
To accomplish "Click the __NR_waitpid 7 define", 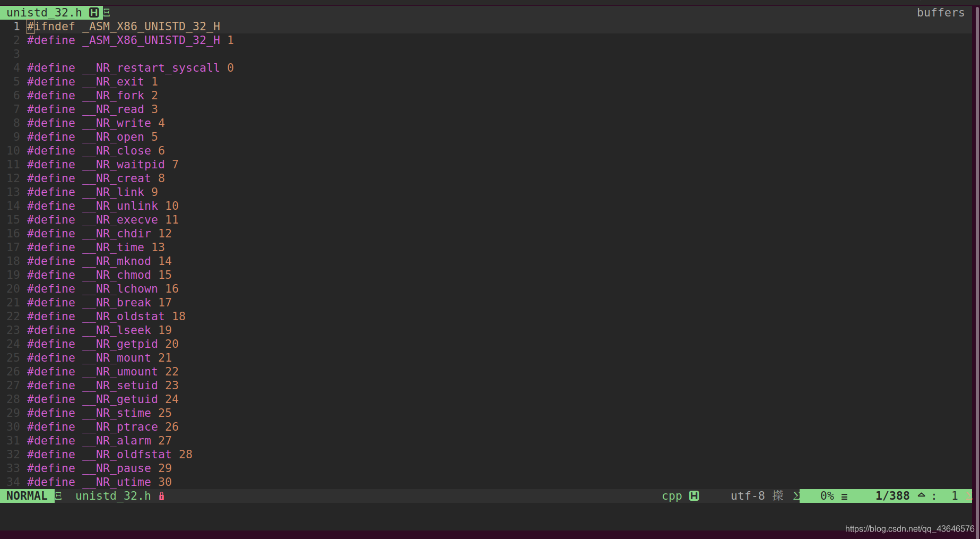I will coord(103,165).
